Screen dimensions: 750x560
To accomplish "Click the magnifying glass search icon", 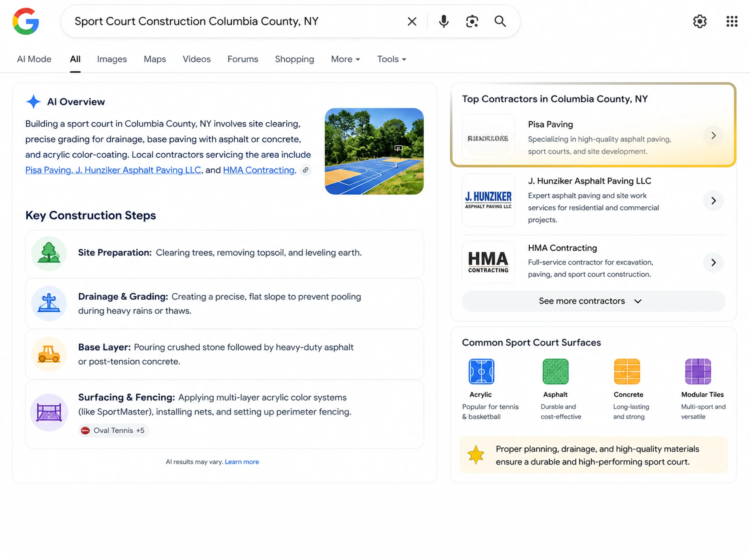I will pos(500,21).
